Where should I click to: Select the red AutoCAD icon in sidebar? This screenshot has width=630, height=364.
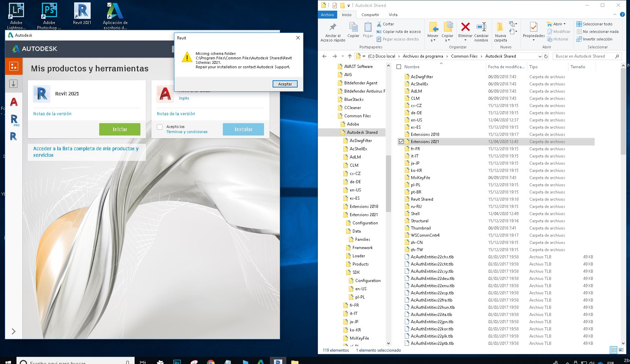[x=14, y=102]
